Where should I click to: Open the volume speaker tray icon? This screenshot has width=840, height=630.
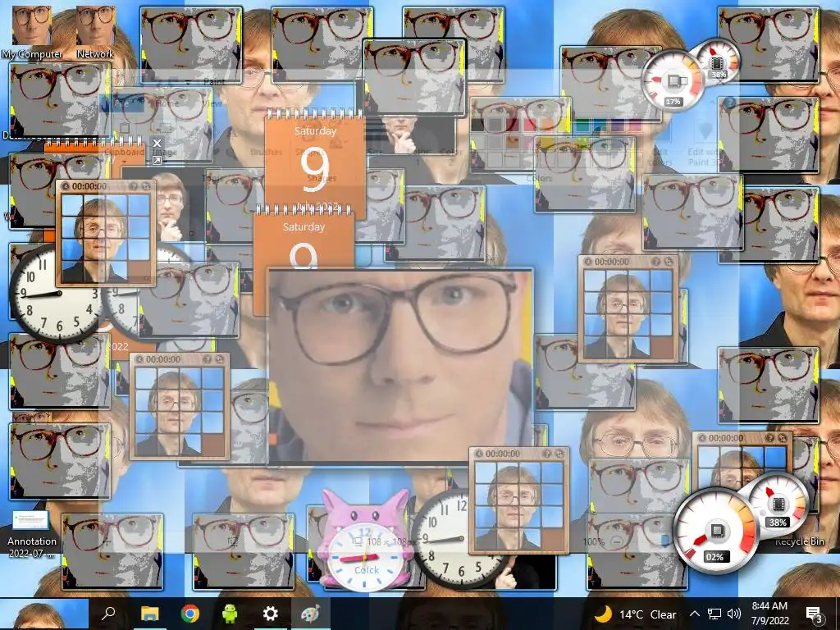734,614
